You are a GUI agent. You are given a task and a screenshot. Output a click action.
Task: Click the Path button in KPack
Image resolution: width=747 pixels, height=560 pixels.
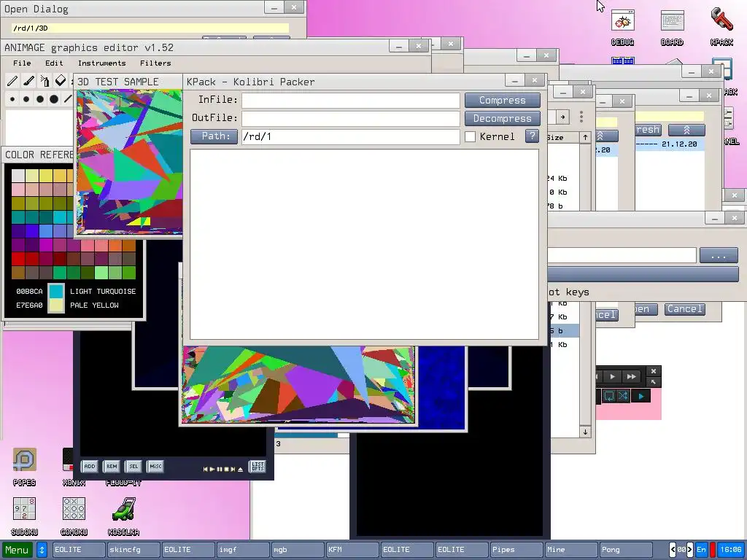pyautogui.click(x=214, y=136)
